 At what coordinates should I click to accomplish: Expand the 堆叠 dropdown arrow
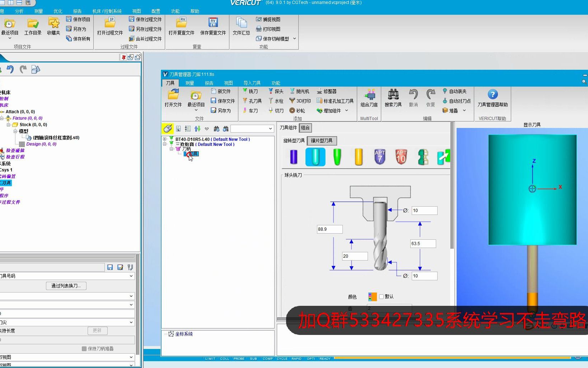click(464, 111)
